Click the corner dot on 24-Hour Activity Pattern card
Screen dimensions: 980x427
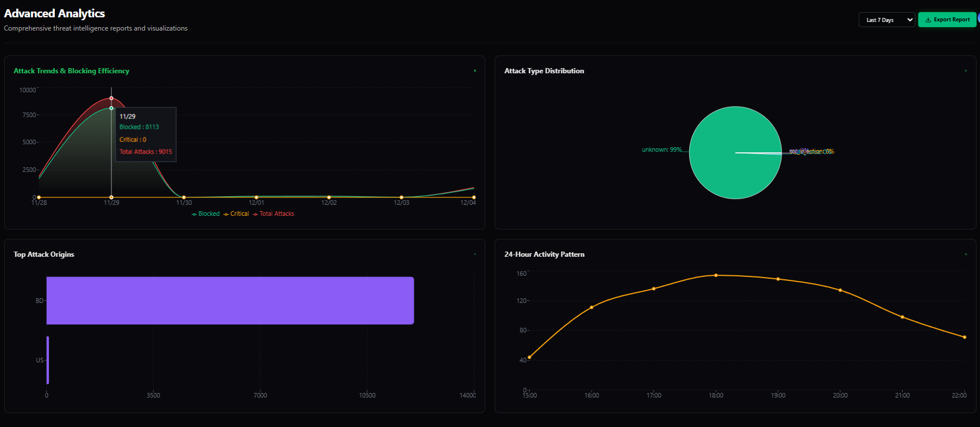pos(966,254)
